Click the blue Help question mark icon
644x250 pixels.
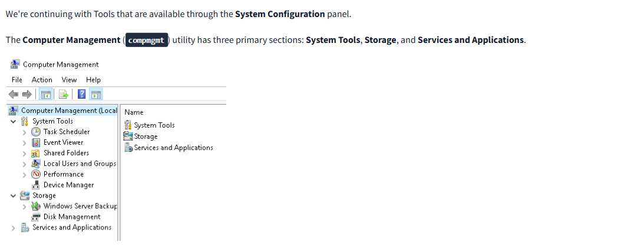pos(82,94)
